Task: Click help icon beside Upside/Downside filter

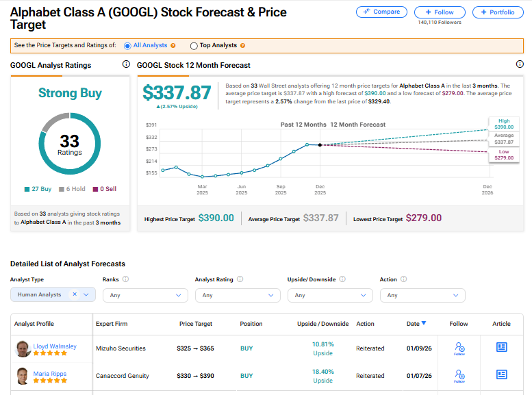Action: (x=342, y=279)
